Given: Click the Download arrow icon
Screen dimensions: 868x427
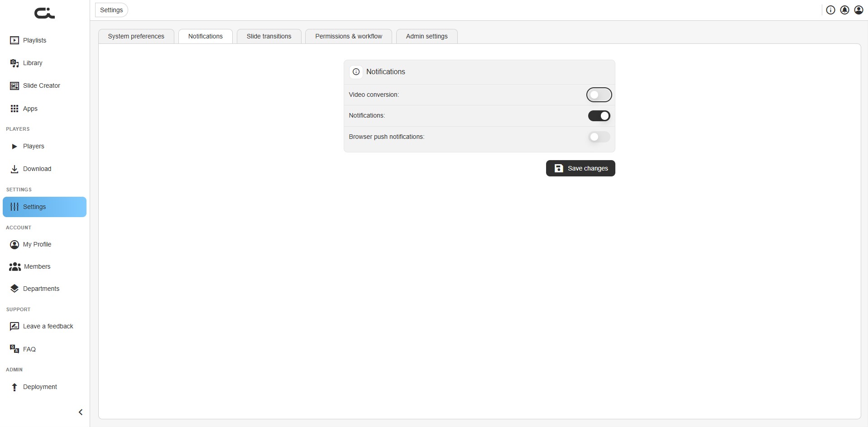Looking at the screenshot, I should [14, 169].
